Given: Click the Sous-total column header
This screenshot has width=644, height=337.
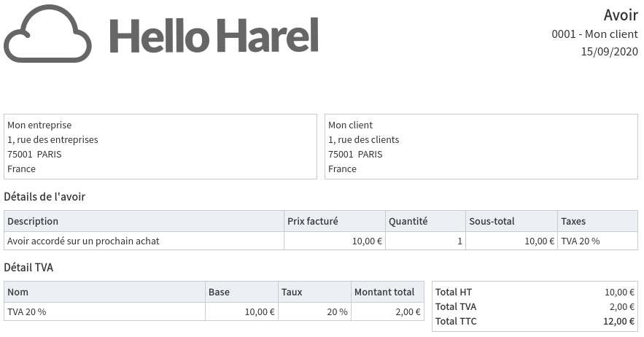Looking at the screenshot, I should [x=492, y=221].
